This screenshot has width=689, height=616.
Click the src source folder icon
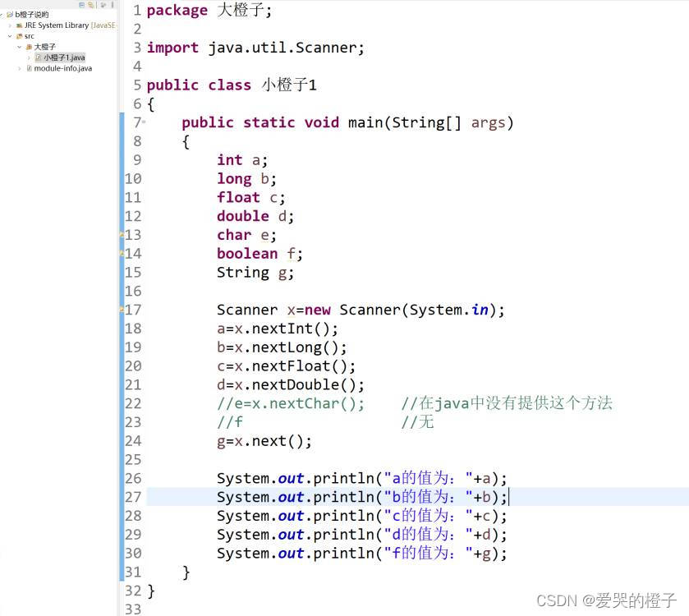(20, 36)
